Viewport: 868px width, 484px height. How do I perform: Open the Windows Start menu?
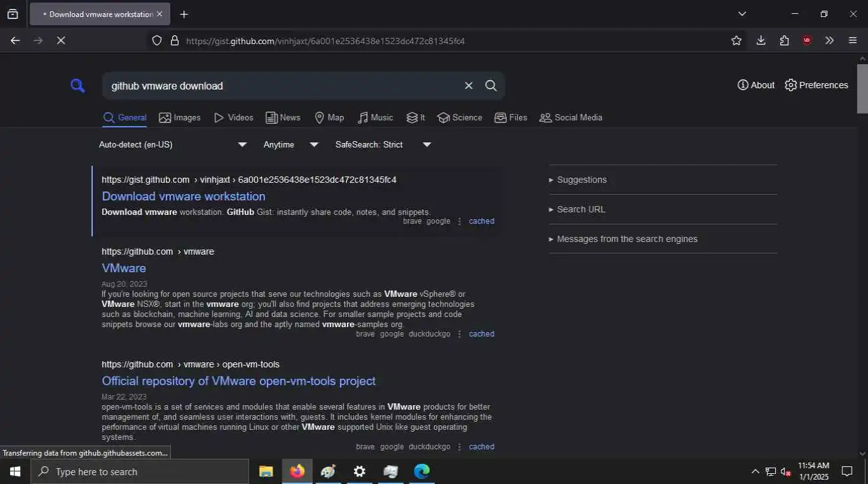pyautogui.click(x=15, y=471)
